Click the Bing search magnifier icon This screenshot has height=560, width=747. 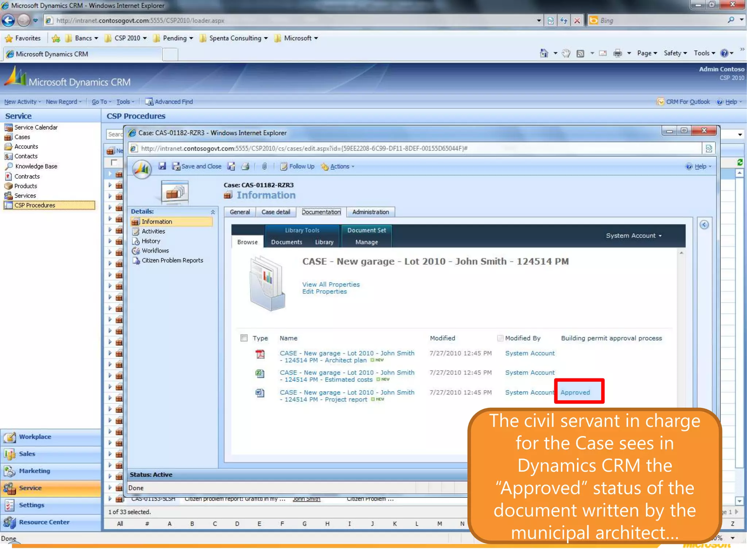[731, 20]
